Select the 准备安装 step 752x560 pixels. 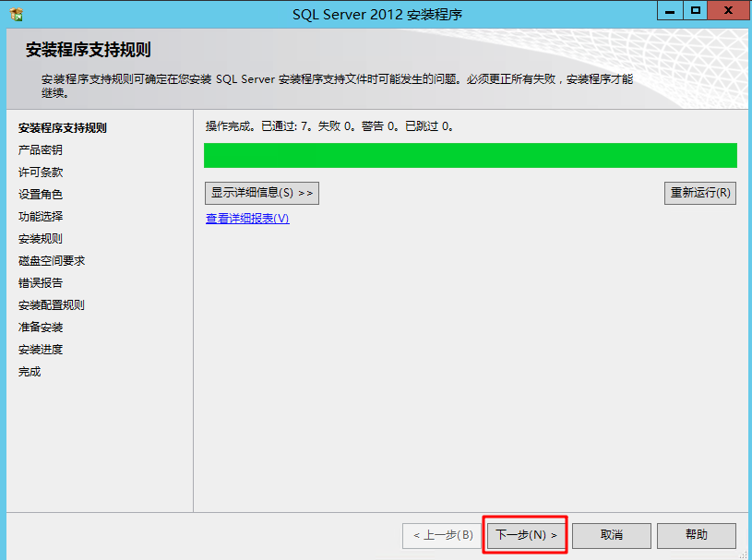point(41,327)
